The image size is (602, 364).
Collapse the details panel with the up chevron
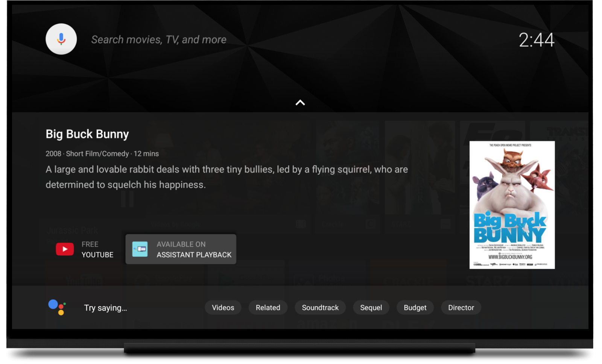301,102
